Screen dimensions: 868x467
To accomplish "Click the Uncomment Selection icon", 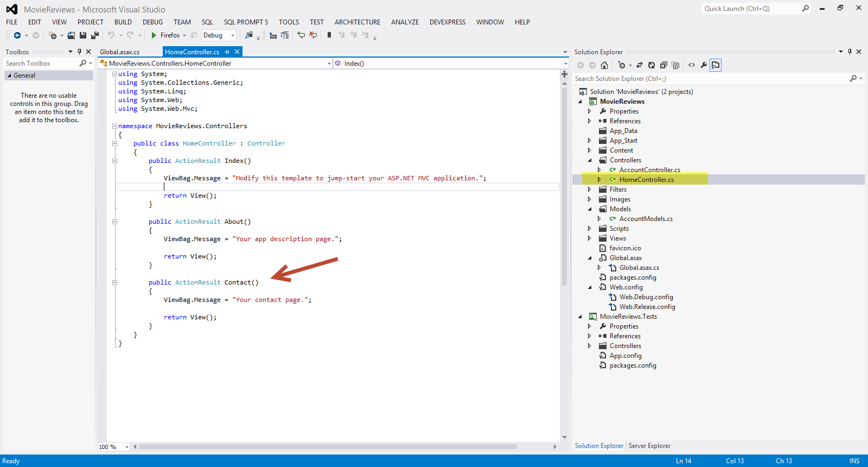I will [313, 35].
